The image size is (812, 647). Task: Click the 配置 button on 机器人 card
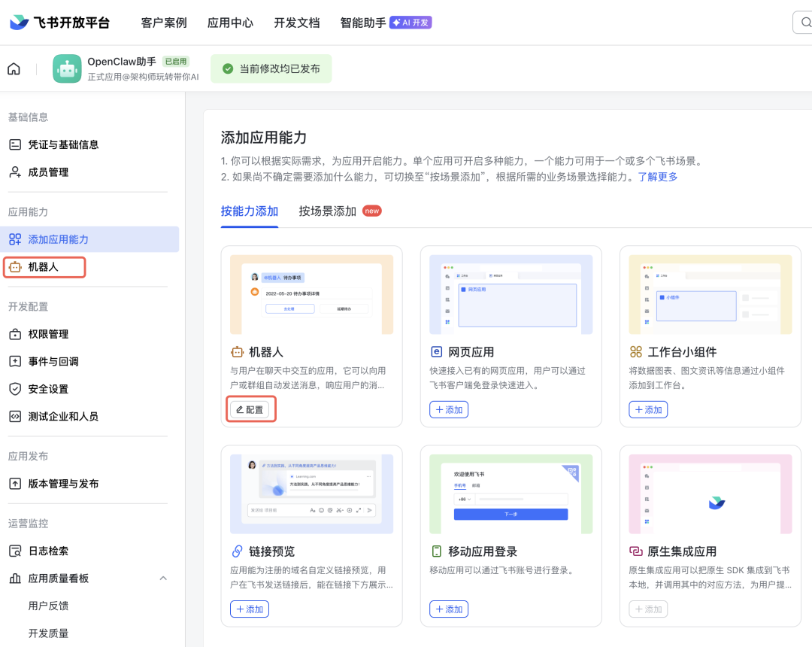click(x=250, y=410)
